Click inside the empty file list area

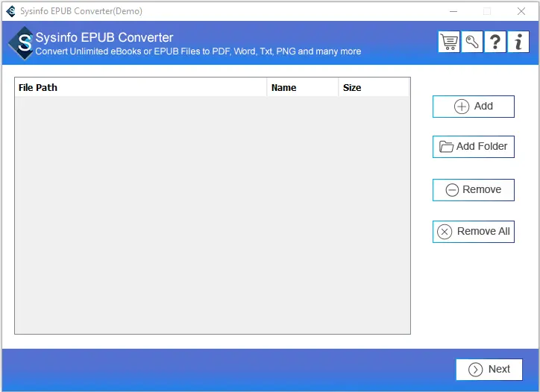tap(212, 215)
